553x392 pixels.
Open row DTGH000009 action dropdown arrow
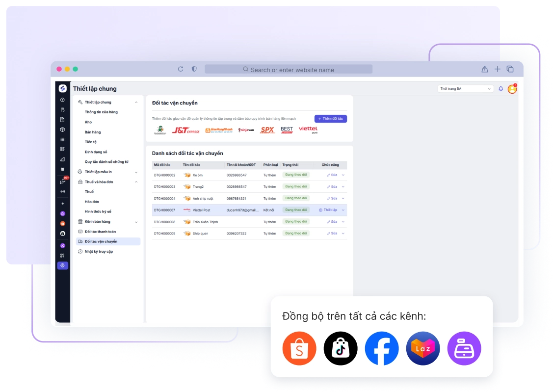coord(343,234)
